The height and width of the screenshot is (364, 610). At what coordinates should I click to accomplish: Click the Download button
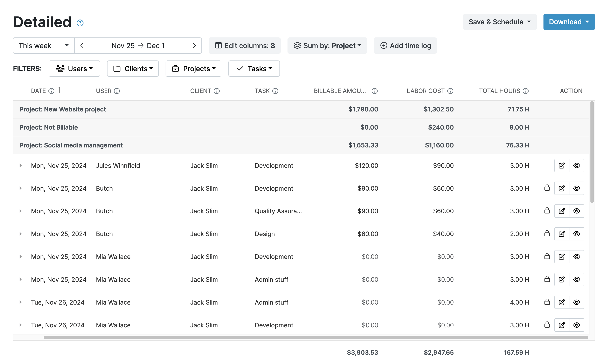pos(569,22)
